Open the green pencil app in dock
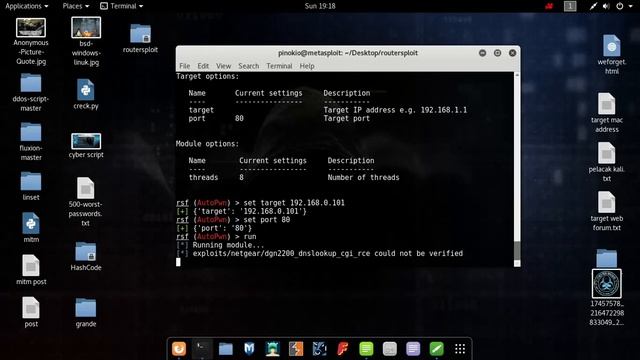 pos(436,349)
